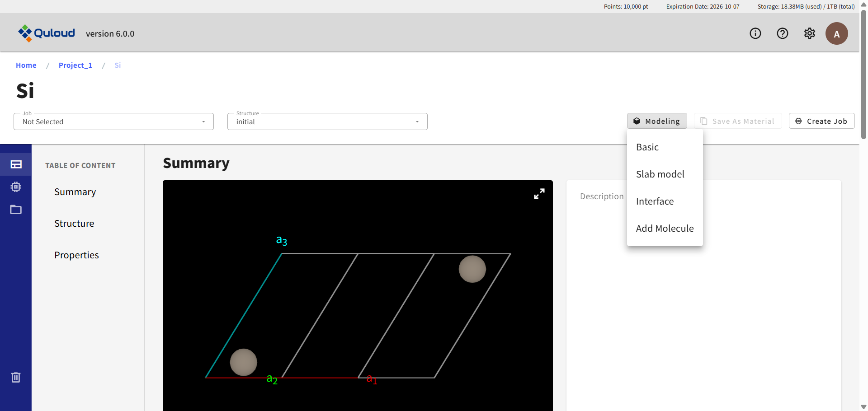
Task: Click the trash icon in sidebar
Action: pos(16,377)
